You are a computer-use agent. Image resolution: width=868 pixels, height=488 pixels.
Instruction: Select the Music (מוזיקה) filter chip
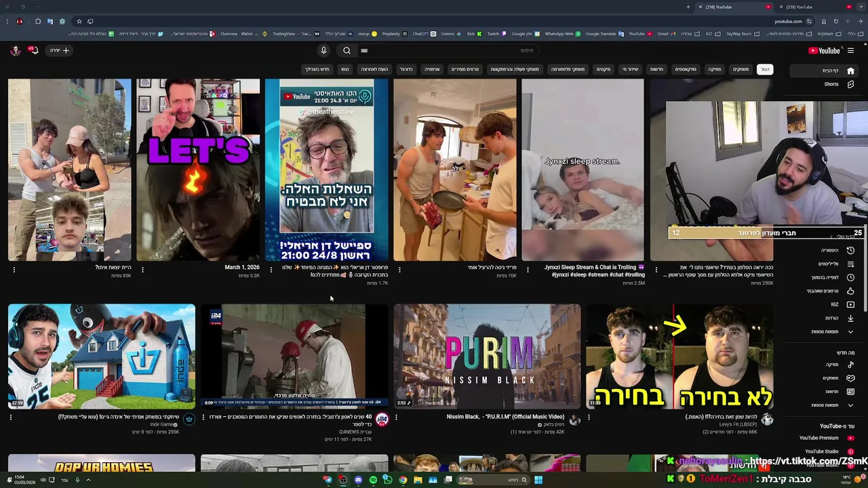715,69
